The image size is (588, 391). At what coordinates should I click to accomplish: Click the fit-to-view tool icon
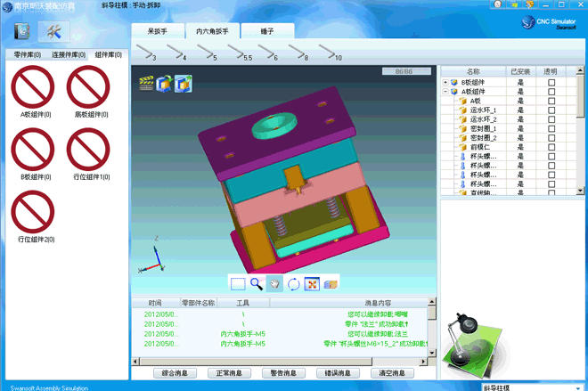pos(312,284)
